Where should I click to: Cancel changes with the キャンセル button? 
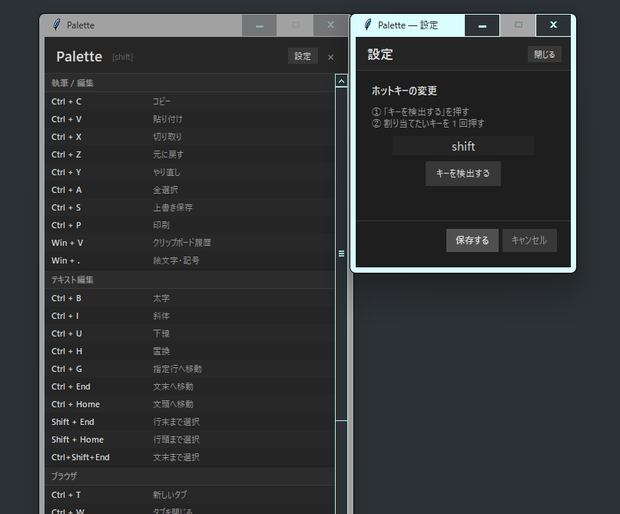529,240
